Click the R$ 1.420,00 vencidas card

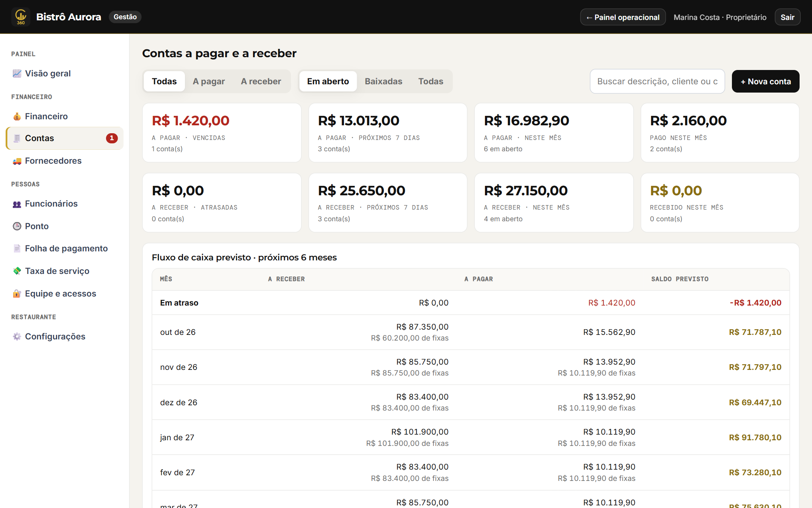(x=222, y=133)
